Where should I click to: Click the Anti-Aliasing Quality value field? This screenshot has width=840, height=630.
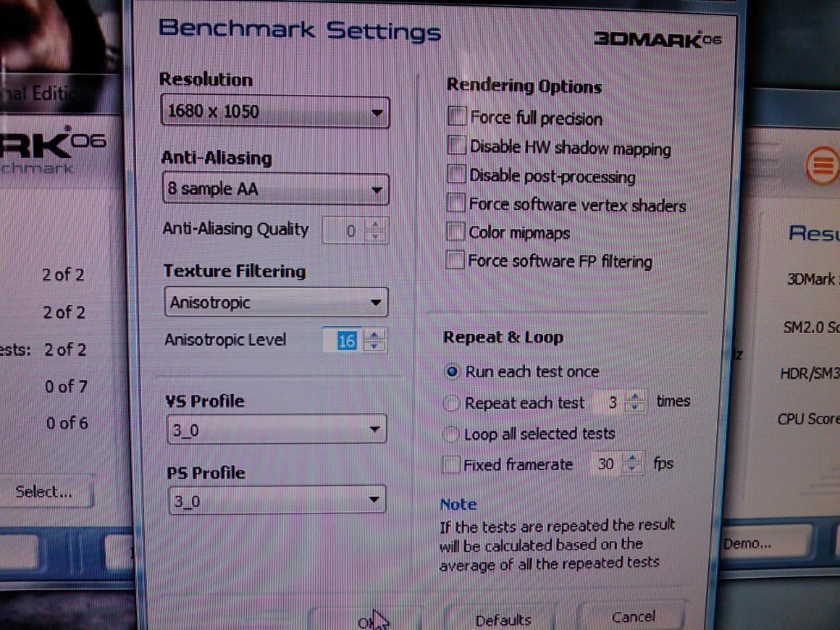(x=343, y=230)
